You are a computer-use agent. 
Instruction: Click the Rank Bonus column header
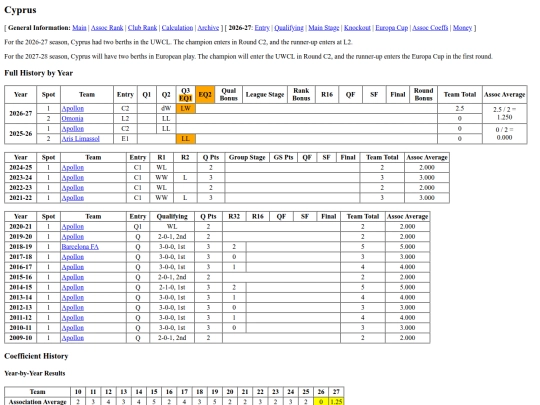tap(301, 94)
